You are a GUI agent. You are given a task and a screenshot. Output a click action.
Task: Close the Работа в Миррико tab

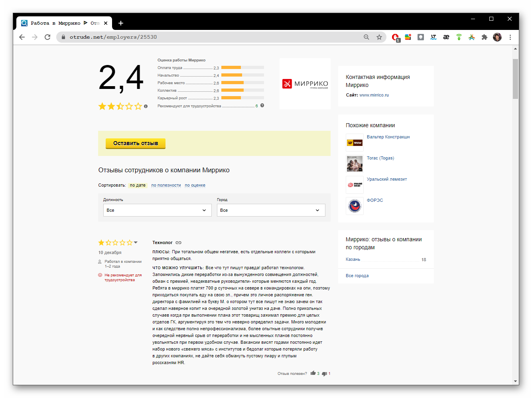(106, 23)
